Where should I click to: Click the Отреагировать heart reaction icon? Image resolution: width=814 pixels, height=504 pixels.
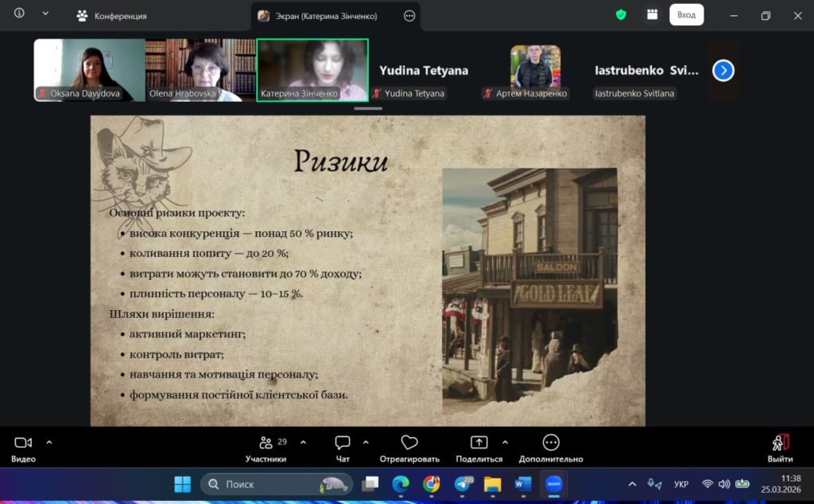[x=409, y=443]
